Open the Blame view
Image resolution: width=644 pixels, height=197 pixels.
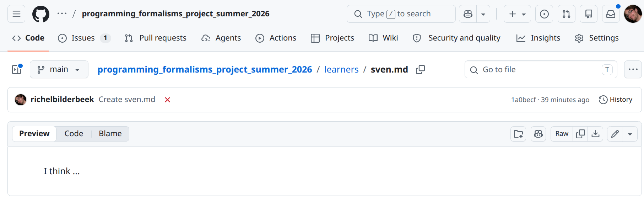coord(110,134)
